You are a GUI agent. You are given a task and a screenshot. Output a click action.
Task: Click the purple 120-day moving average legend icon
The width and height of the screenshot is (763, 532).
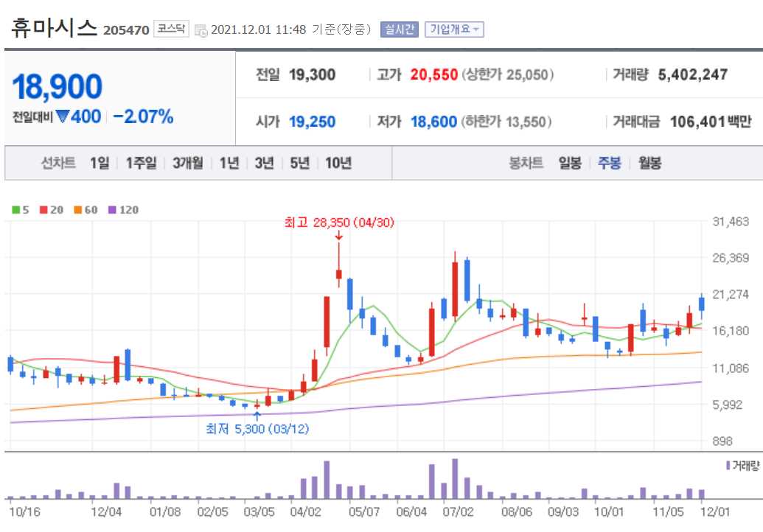pyautogui.click(x=113, y=209)
